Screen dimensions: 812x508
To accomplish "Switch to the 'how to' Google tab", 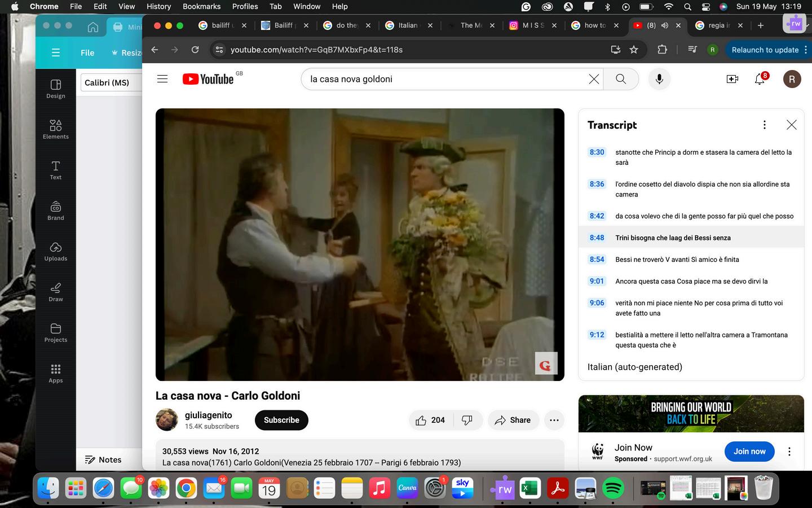I will [x=595, y=25].
